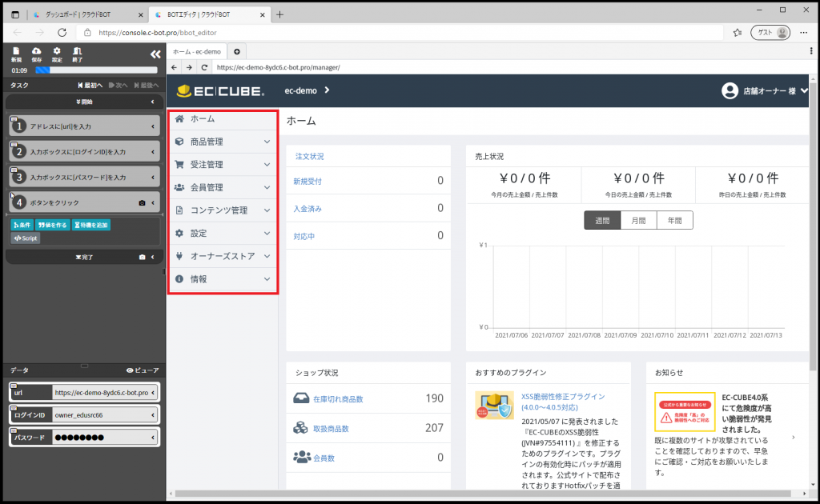Click the 終了 exit door icon

(78, 54)
